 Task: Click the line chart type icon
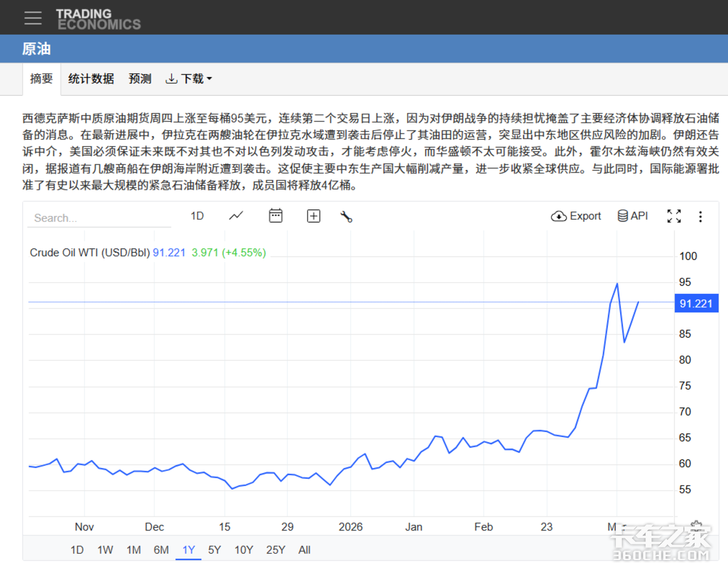[236, 216]
